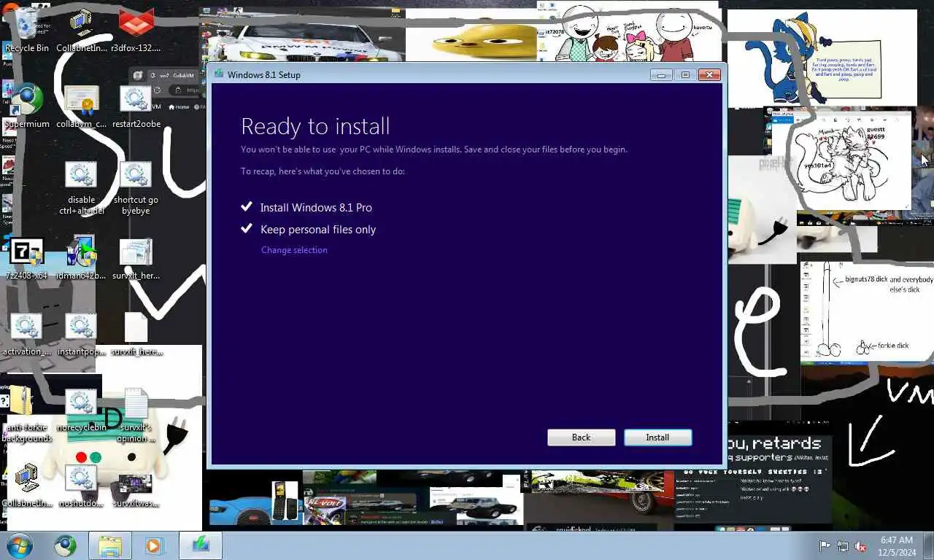Open the Change selection link
The image size is (934, 560).
point(294,250)
